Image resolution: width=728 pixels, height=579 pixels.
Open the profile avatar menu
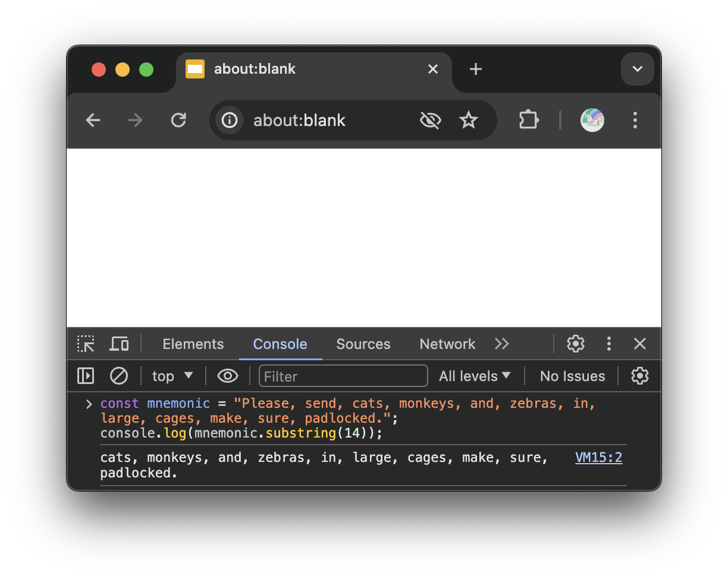click(592, 121)
